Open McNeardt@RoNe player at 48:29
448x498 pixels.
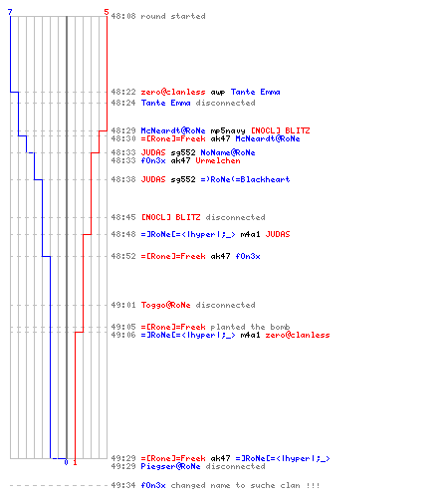coord(173,130)
